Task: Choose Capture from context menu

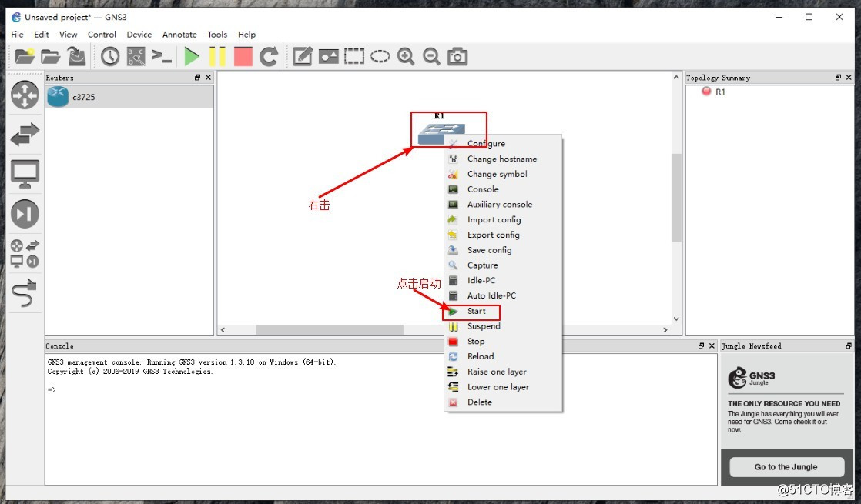Action: [502, 265]
